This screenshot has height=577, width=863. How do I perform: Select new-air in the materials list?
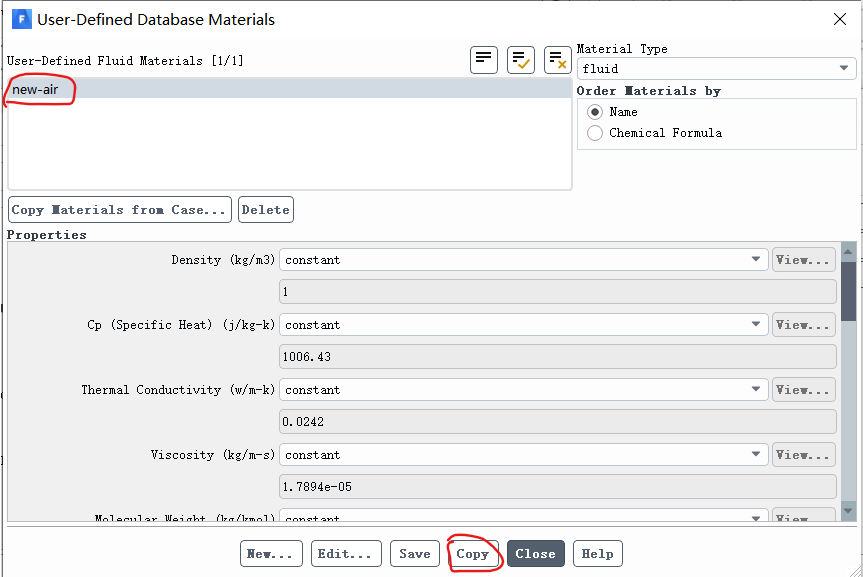(x=290, y=89)
